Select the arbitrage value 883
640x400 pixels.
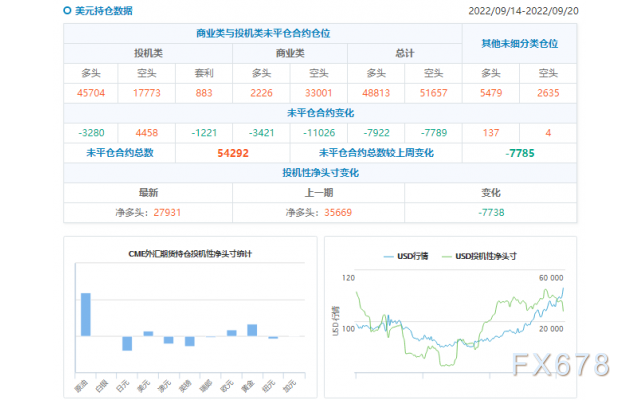click(x=204, y=93)
